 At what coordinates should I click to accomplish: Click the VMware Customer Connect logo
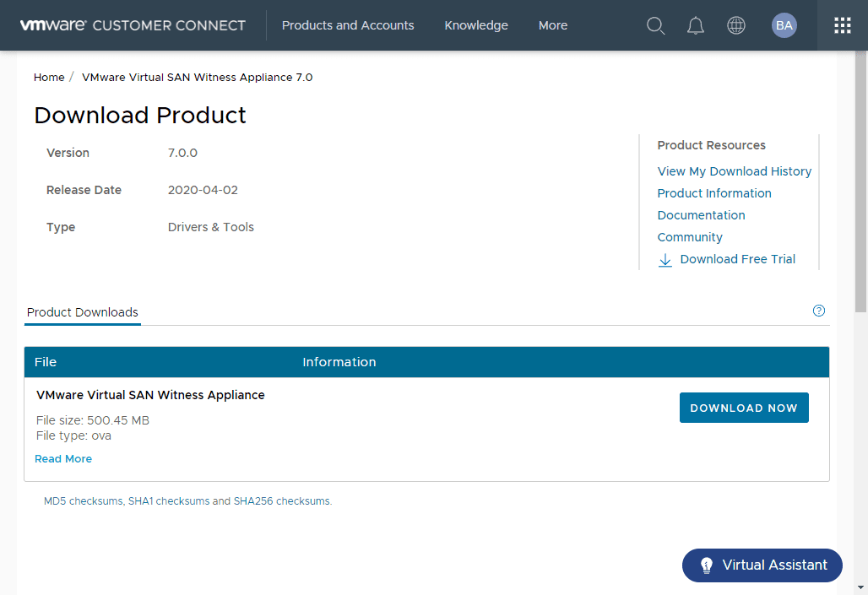tap(133, 25)
